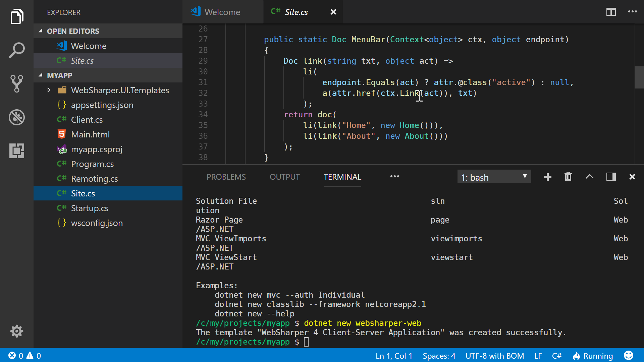Screen dimensions: 644x362
Task: Click the split editor icon
Action: pyautogui.click(x=611, y=12)
